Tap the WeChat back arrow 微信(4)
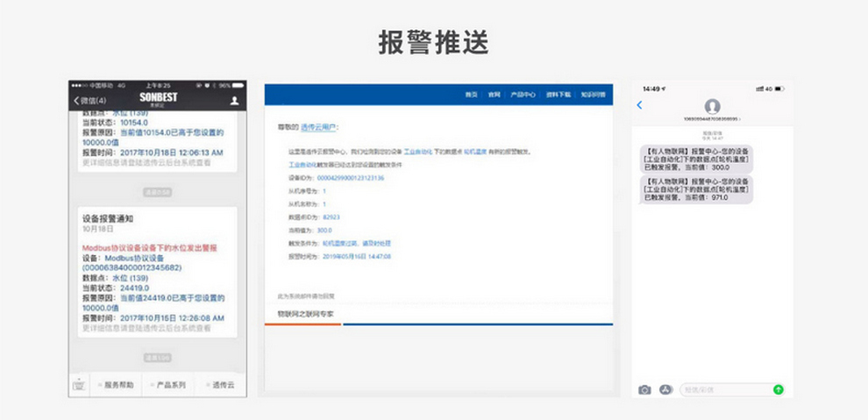Image resolution: width=868 pixels, height=420 pixels. coord(90,100)
